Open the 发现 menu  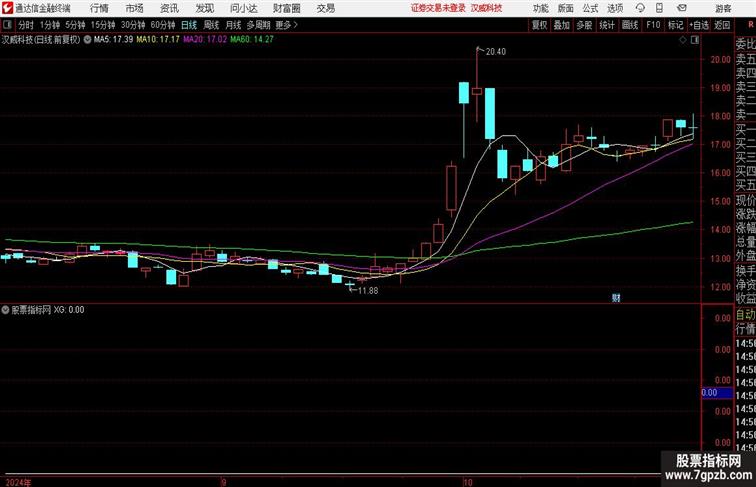204,8
